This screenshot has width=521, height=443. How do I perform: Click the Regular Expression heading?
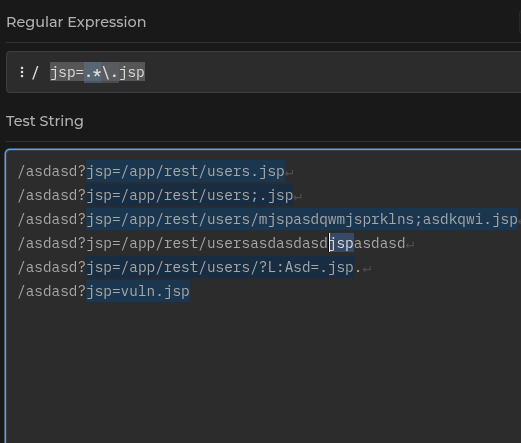click(76, 22)
